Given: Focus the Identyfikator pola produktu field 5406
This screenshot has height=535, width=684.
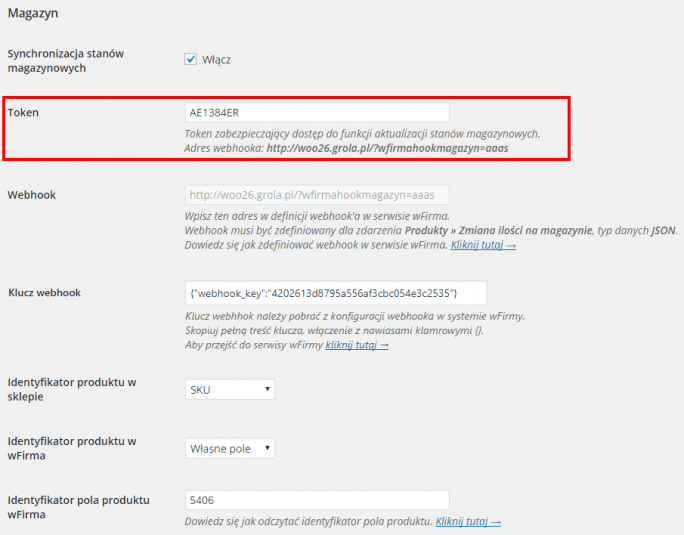Looking at the screenshot, I should click(317, 500).
